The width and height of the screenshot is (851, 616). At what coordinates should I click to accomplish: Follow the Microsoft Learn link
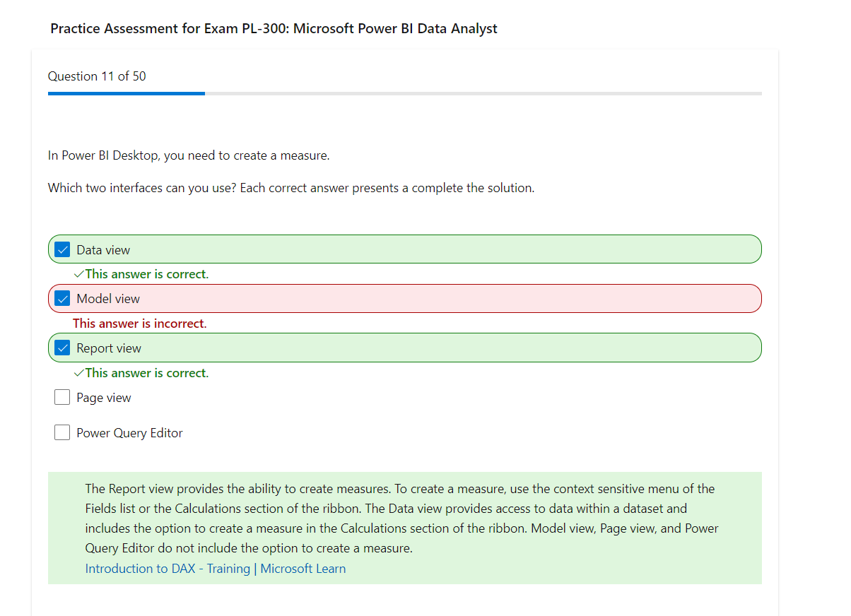coord(303,569)
